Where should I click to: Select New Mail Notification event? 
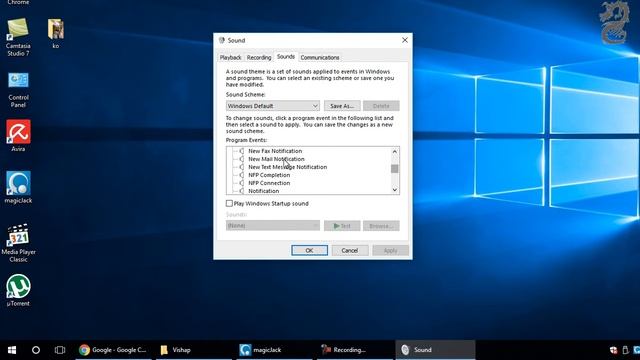tap(276, 159)
